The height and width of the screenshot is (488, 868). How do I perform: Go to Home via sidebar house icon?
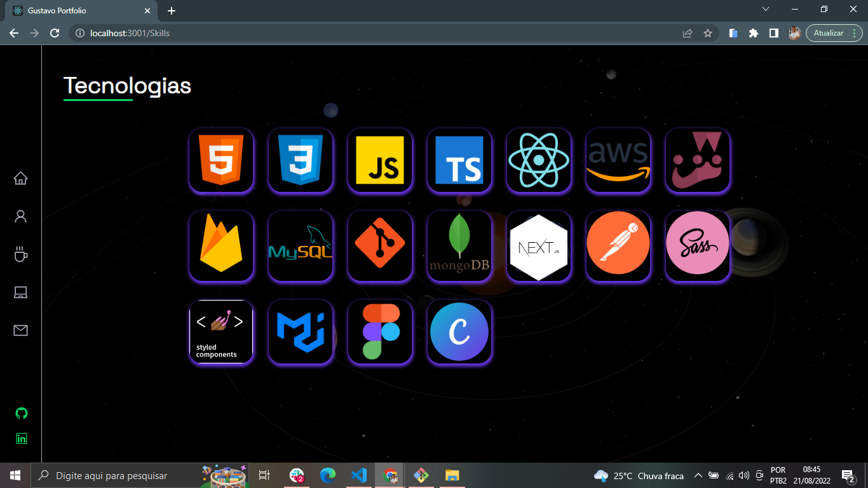click(x=21, y=178)
